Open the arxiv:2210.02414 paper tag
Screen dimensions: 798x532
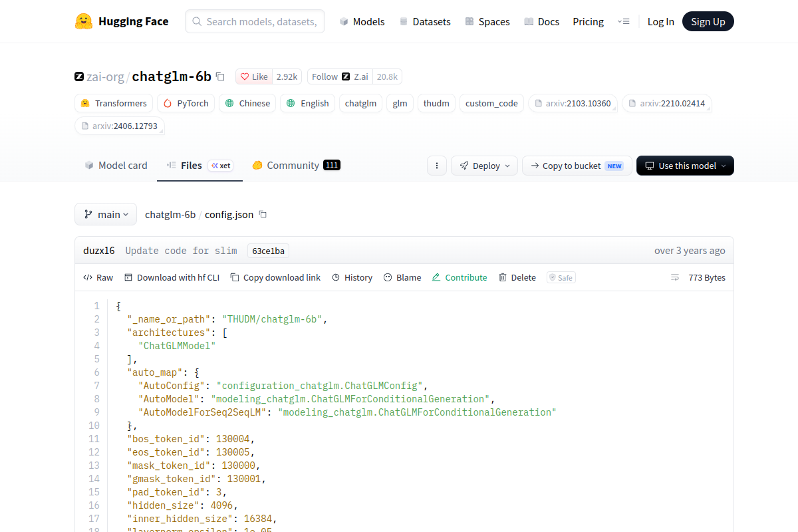(667, 103)
